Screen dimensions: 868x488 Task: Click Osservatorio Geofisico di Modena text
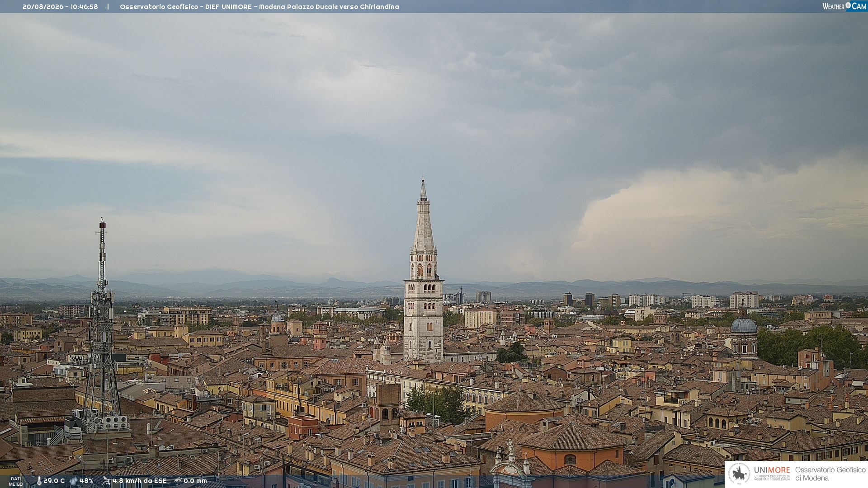pos(830,474)
